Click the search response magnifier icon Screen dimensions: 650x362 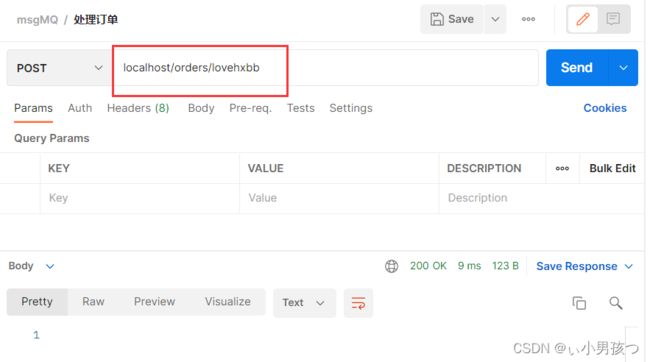tap(616, 303)
